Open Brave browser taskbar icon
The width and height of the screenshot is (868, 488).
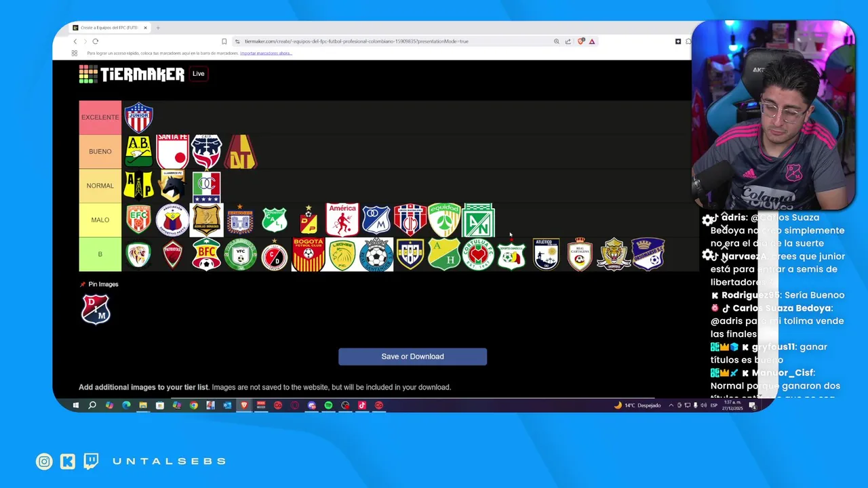tap(244, 405)
